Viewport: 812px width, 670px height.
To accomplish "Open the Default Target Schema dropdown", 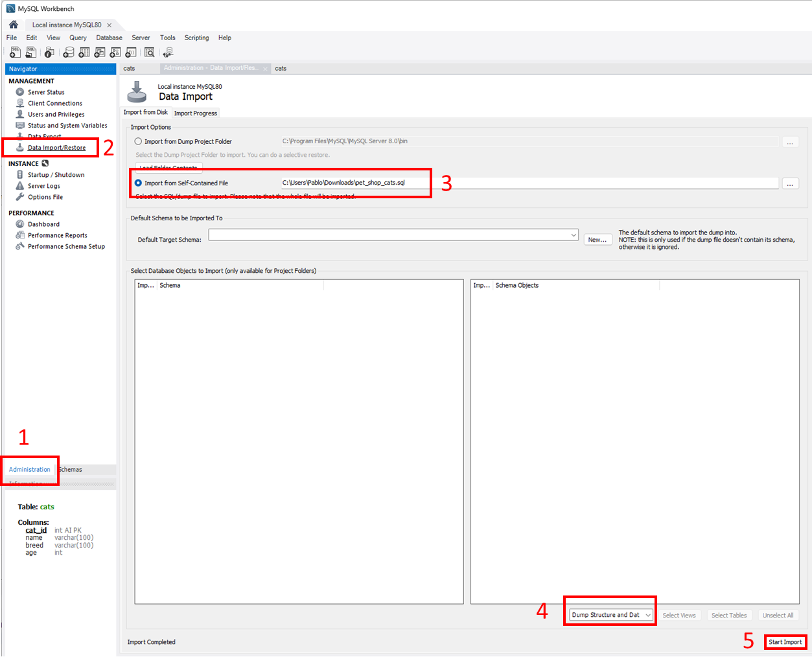I will point(393,235).
